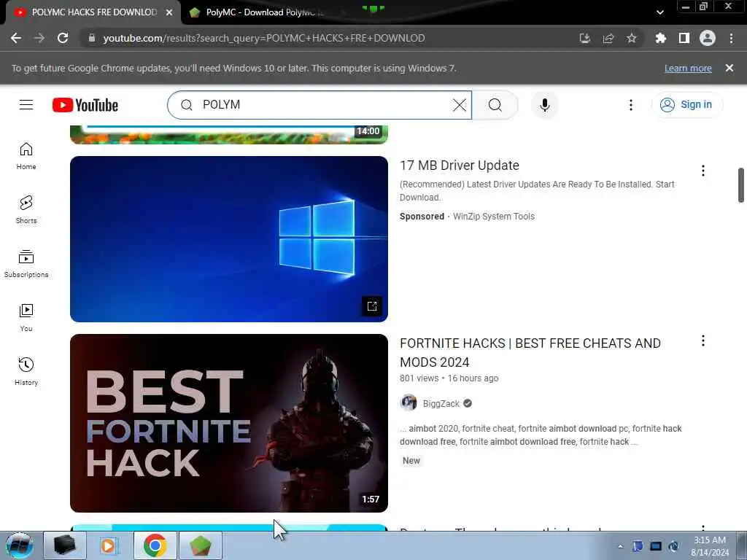747x560 pixels.
Task: Clear the search query with X
Action: pyautogui.click(x=460, y=105)
